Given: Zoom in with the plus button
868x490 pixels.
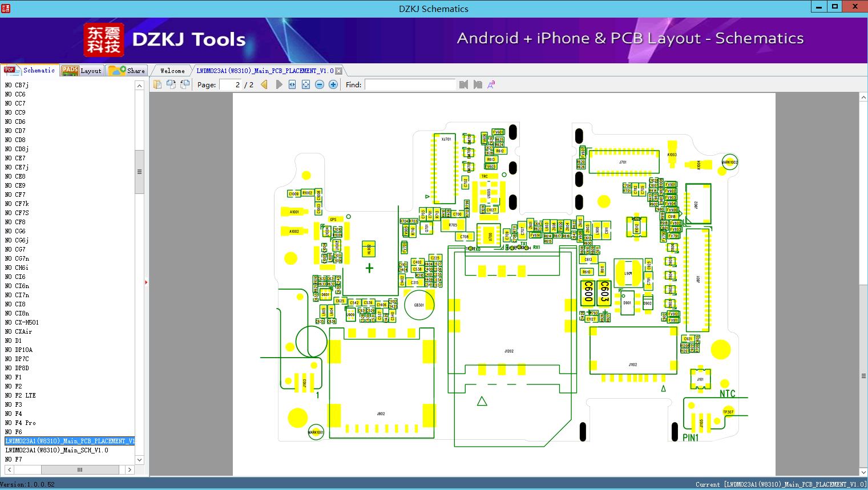Looking at the screenshot, I should click(x=333, y=84).
